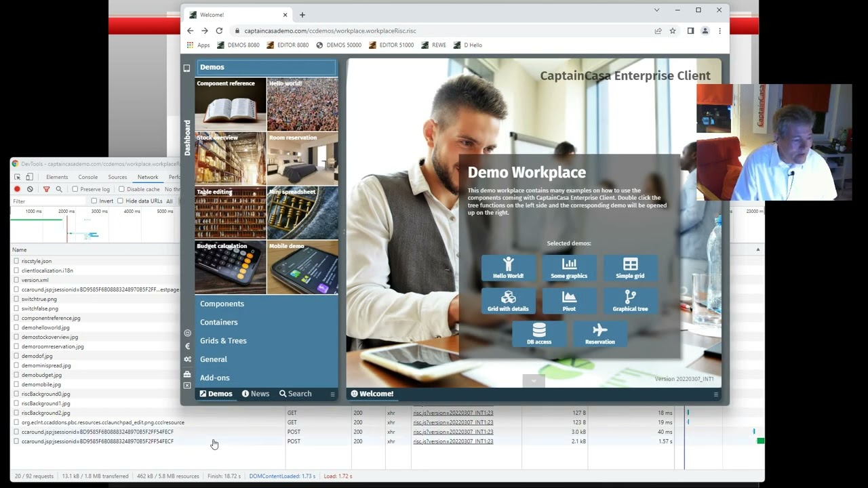
Task: Expand the Add-ons section
Action: pos(267,378)
